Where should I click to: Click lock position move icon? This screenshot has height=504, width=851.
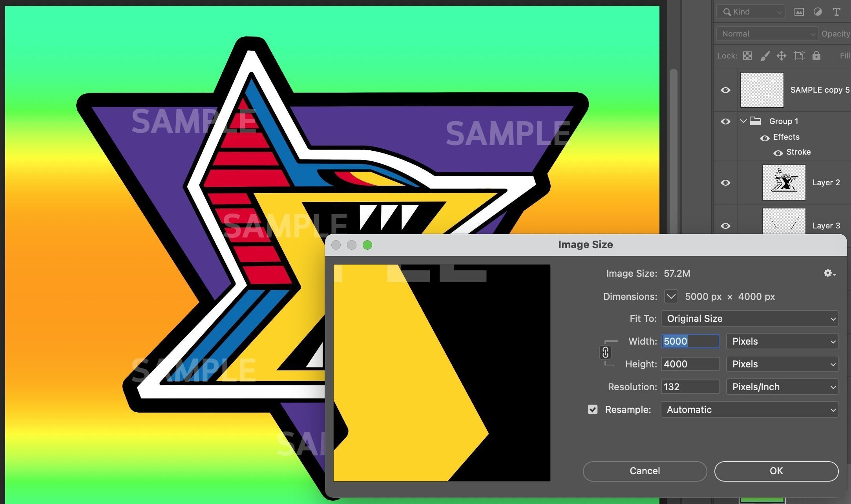pos(782,56)
